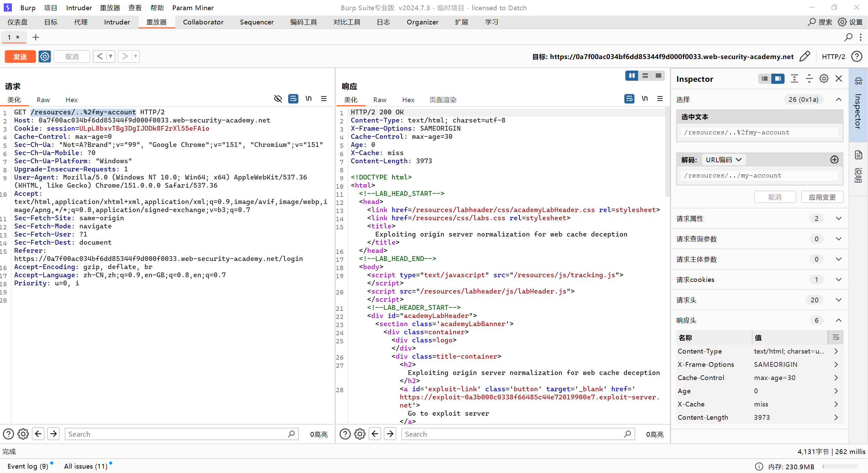Dock Inspector to the left layout
Screen dimensions: 868x473
click(x=765, y=79)
